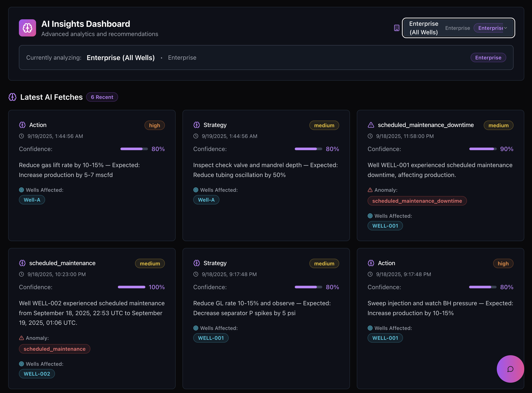
Task: Click the high severity badge on the top Action card
Action: [155, 125]
